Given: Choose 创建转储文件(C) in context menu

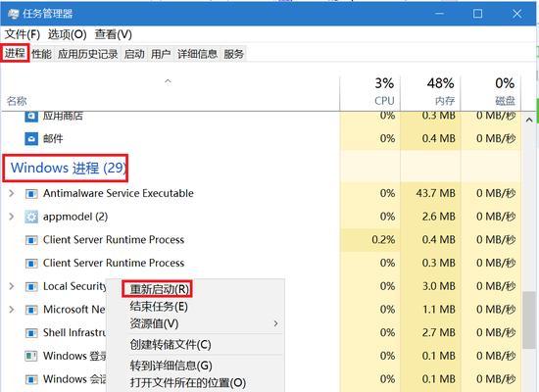Looking at the screenshot, I should pos(171,345).
